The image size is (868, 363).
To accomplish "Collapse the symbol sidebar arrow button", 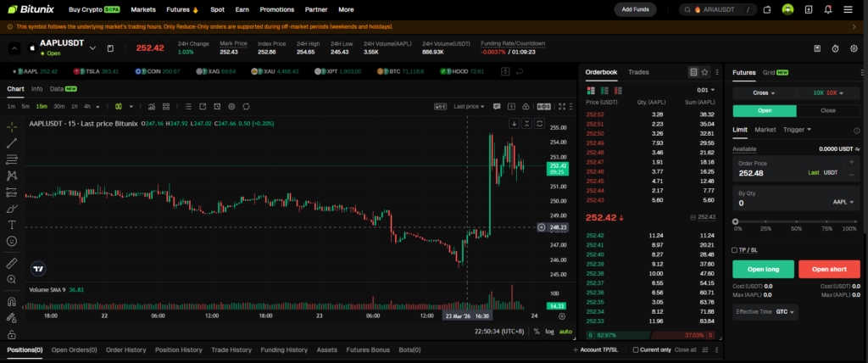I will click(x=14, y=48).
